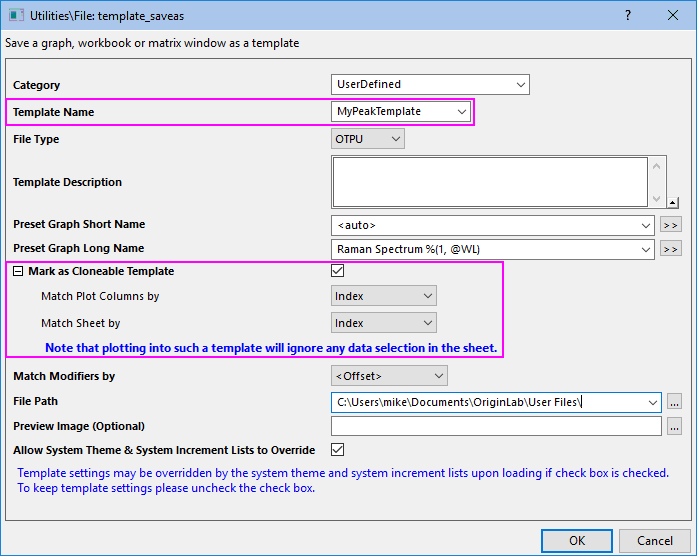697x556 pixels.
Task: Click the Preview Image path input field
Action: 496,427
